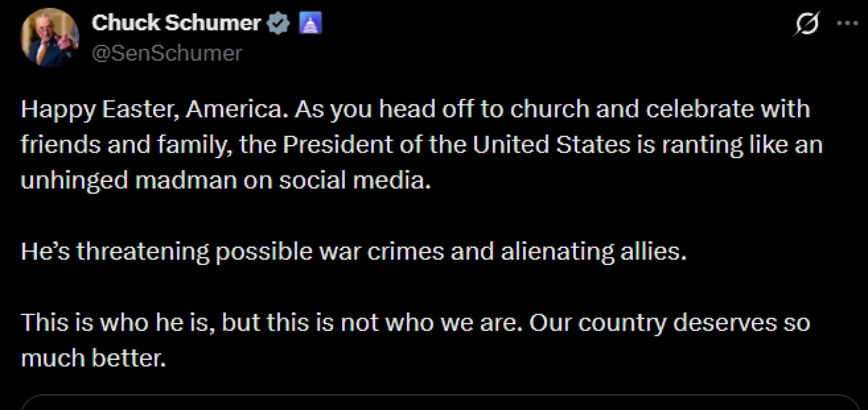Click the Capitol building affiliation badge

[311, 23]
